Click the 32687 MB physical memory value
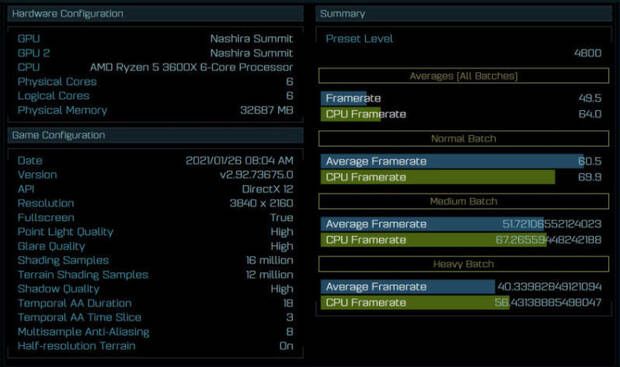This screenshot has width=620, height=367. (267, 110)
